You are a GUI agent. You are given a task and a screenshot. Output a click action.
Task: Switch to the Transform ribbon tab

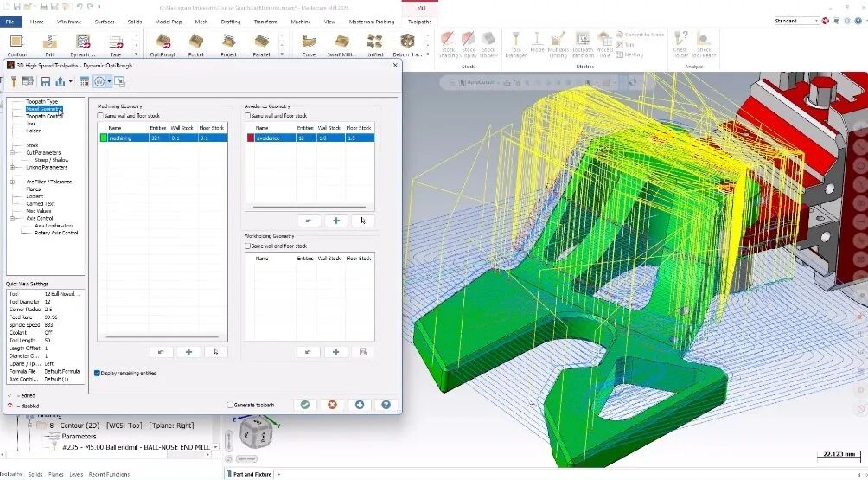(265, 22)
